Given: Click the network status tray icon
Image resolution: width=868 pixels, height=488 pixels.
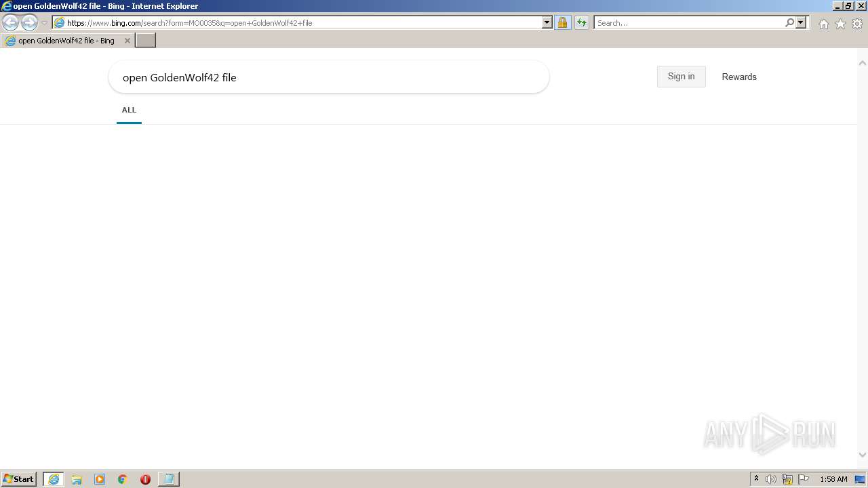Looking at the screenshot, I should coord(787,479).
